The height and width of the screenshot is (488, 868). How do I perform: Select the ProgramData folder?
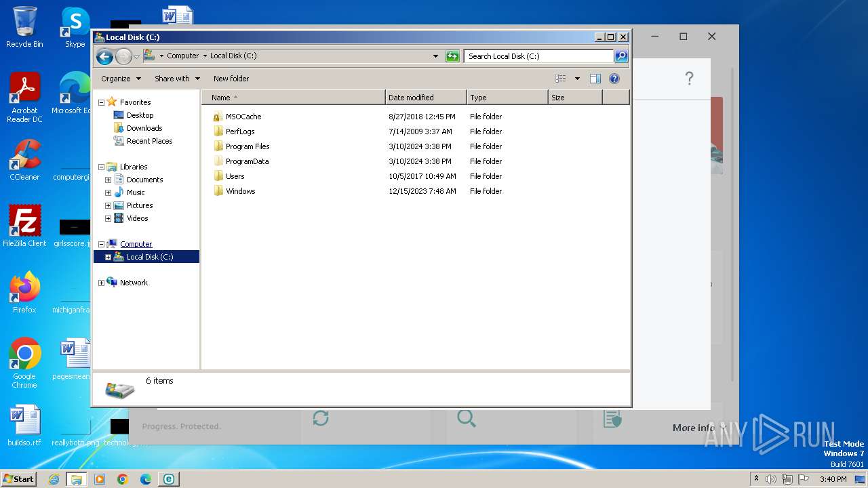247,161
